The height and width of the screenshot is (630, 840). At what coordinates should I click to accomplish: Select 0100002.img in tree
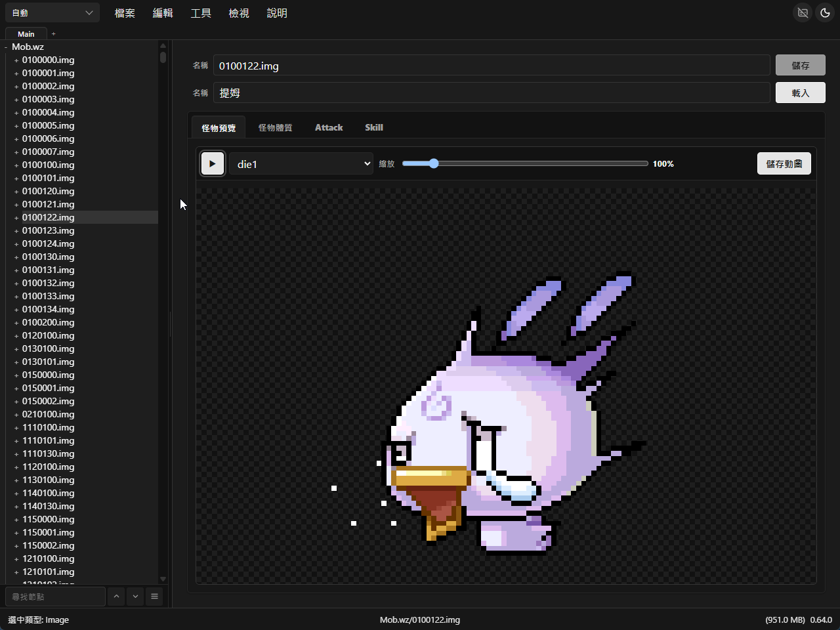[x=49, y=86]
